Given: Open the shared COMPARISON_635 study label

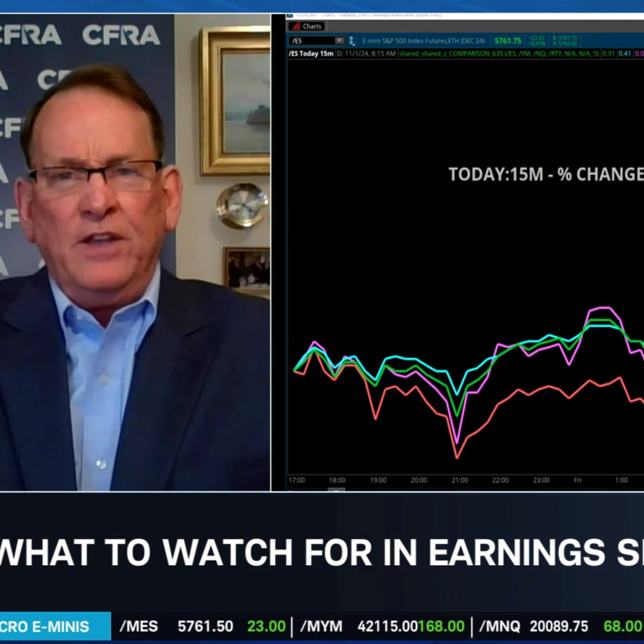Looking at the screenshot, I should pyautogui.click(x=499, y=54).
